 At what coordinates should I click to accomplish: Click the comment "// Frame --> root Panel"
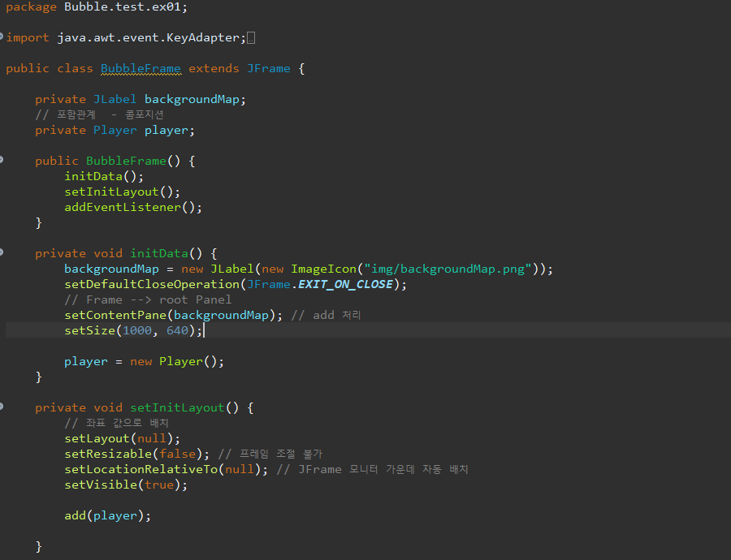coord(148,300)
